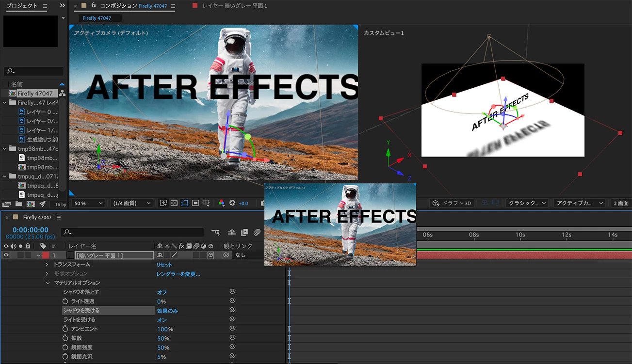Click the pick whip in the シャドウを受ける row
The image size is (632, 364).
pos(232,310)
